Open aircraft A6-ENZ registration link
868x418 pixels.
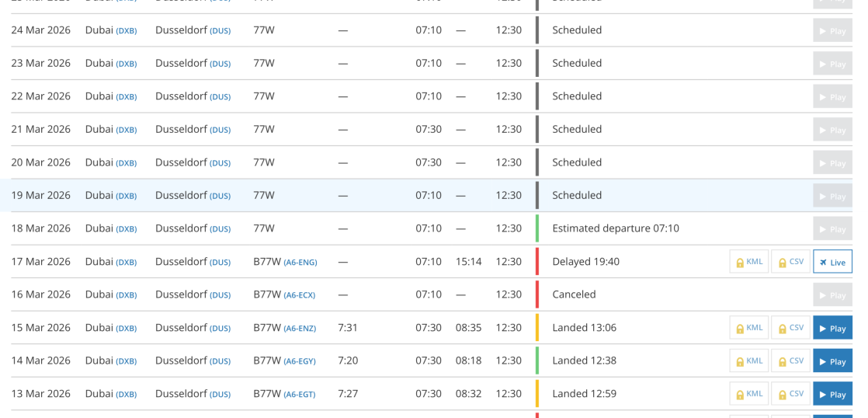pos(299,329)
